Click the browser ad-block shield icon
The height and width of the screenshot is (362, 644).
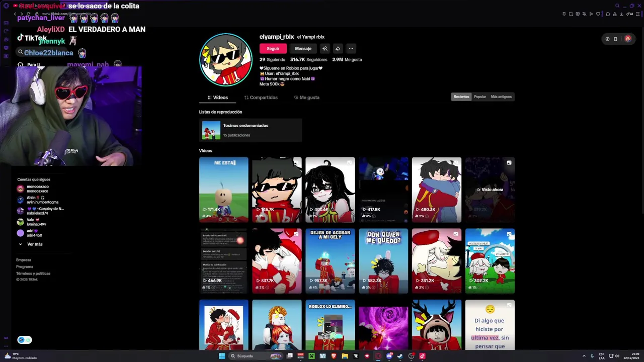point(578,14)
